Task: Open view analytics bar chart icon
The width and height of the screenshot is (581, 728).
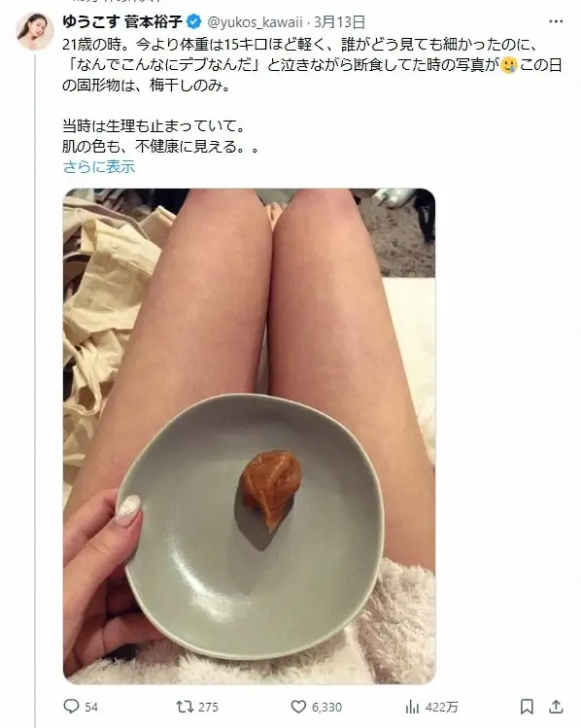Action: [412, 708]
